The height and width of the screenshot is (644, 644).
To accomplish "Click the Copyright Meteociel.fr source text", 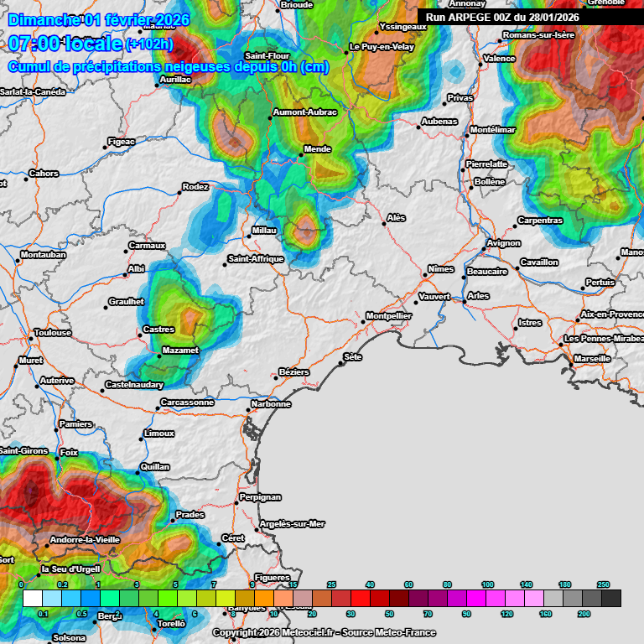I will [321, 632].
